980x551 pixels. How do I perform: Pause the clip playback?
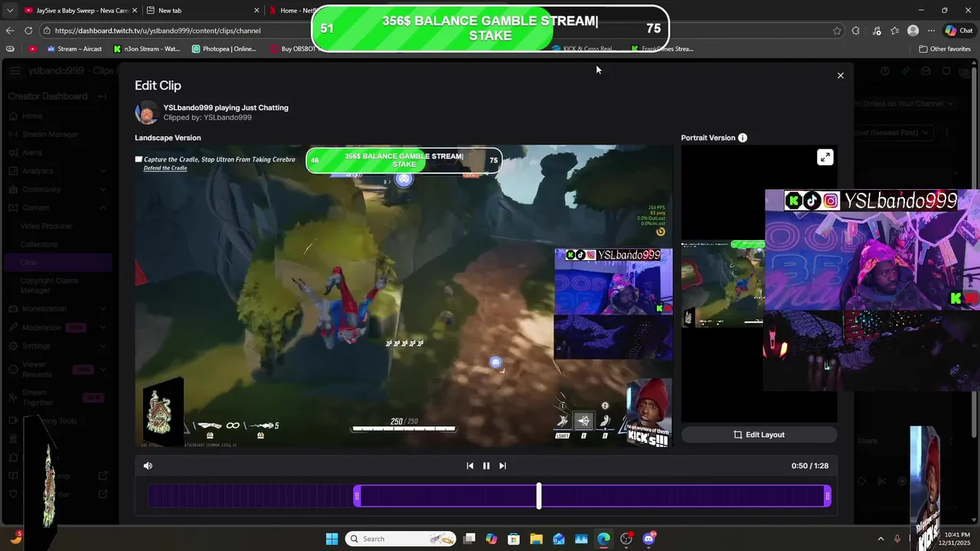486,465
